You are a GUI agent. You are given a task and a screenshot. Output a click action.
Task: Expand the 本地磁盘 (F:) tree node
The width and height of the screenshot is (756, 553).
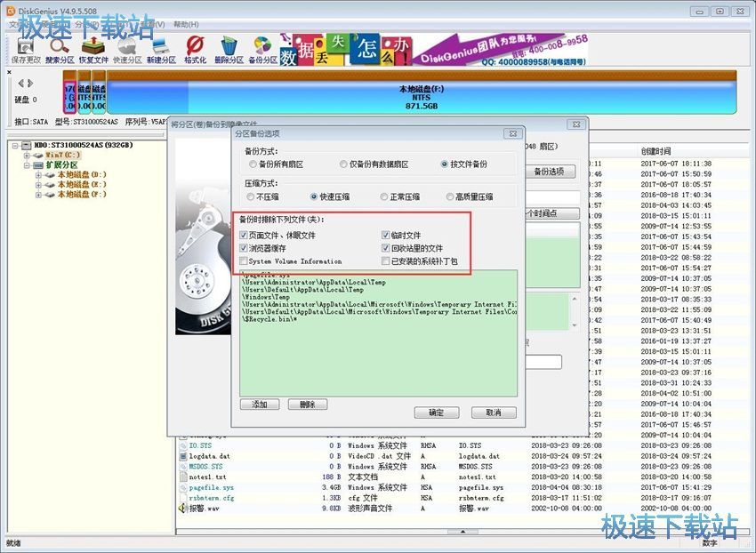click(x=38, y=195)
